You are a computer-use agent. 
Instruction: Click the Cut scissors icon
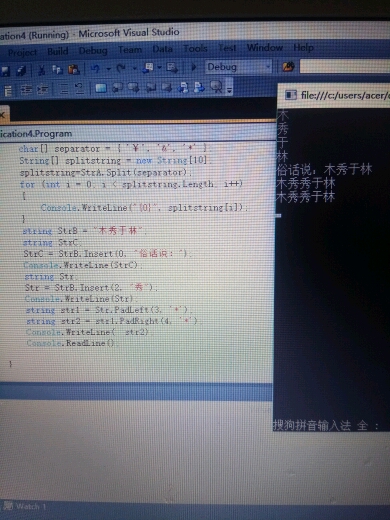click(x=42, y=70)
